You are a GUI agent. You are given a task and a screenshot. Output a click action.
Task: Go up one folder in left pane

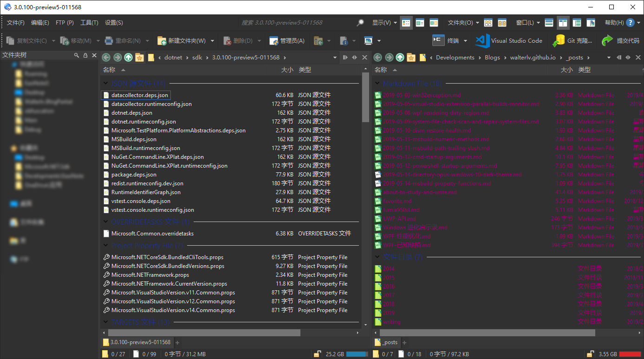129,58
